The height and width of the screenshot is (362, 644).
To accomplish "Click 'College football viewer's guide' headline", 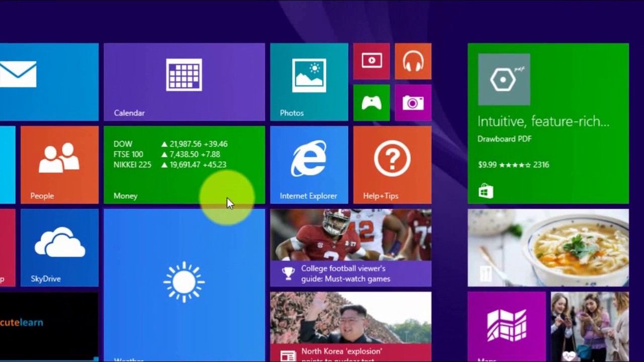I will tap(346, 274).
